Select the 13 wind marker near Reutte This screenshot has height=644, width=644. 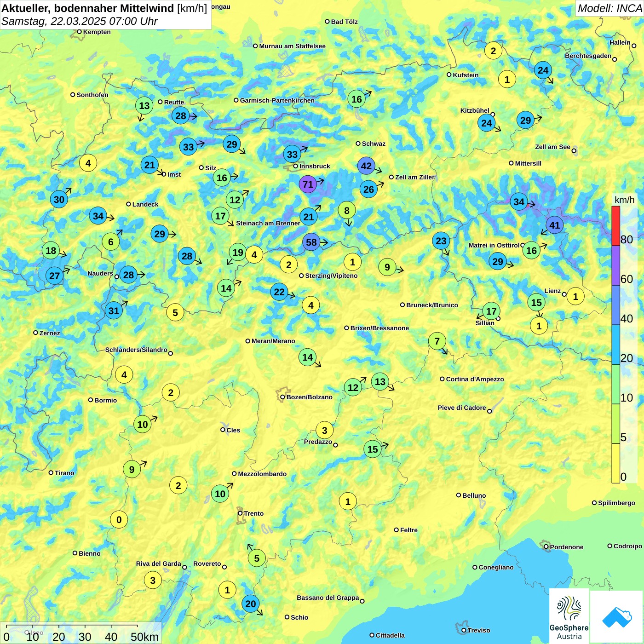(144, 106)
